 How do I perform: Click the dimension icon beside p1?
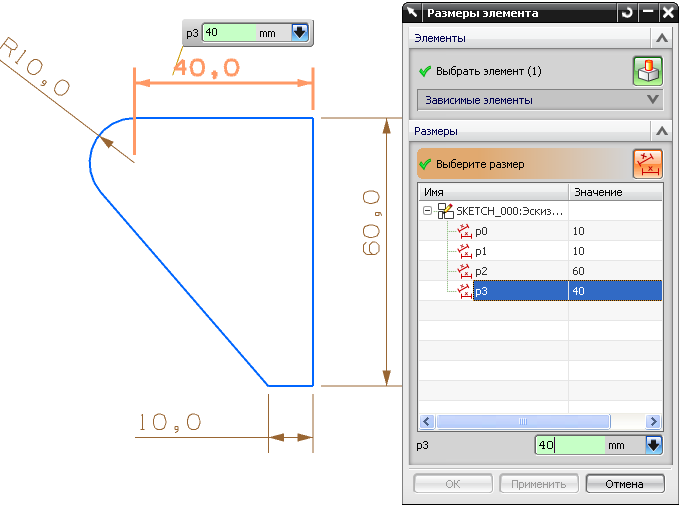point(464,251)
